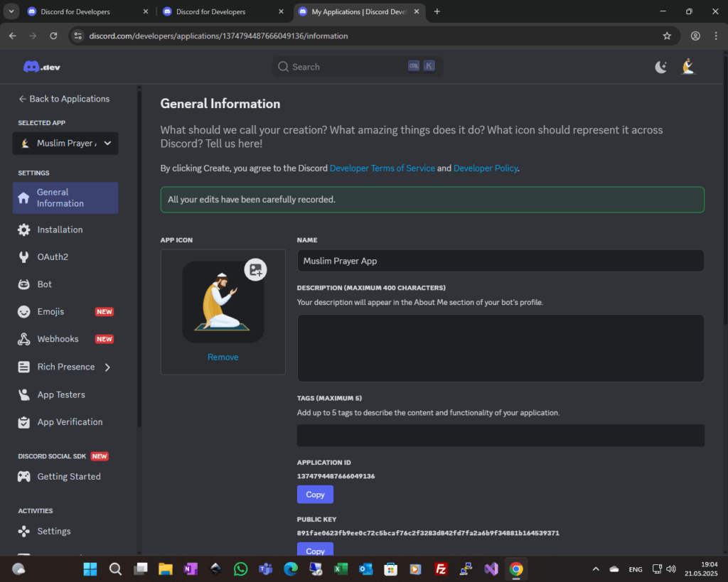Open the Chrome three-dot menu
The image size is (728, 582).
pyautogui.click(x=716, y=36)
